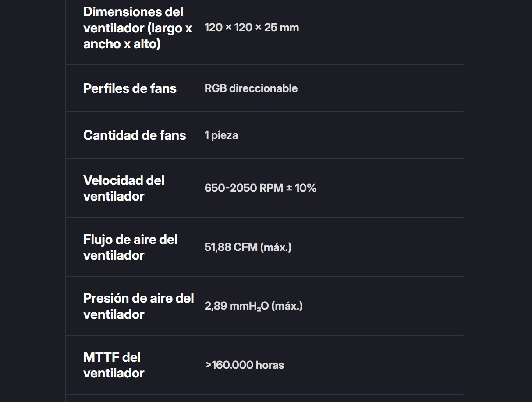Select the "RGB direccionable" value
Screen dimensions: 532x402
pos(251,88)
